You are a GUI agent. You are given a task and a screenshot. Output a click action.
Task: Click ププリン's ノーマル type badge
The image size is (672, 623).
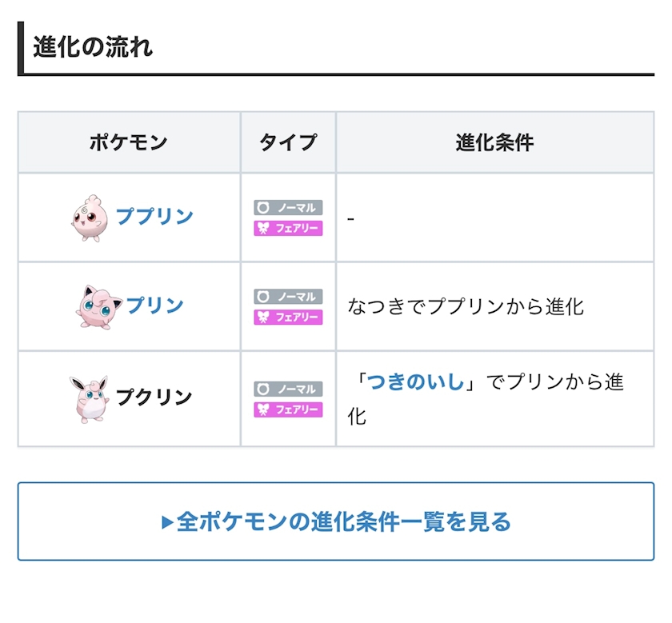288,207
